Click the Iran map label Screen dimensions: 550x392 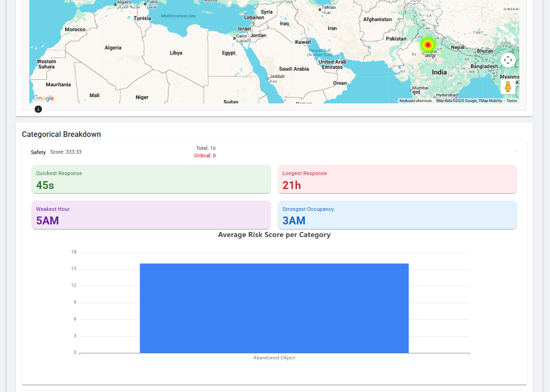[x=332, y=28]
